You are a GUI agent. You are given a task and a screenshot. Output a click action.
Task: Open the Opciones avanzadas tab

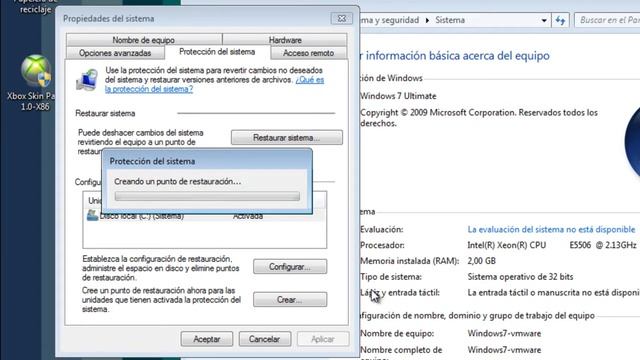point(115,53)
